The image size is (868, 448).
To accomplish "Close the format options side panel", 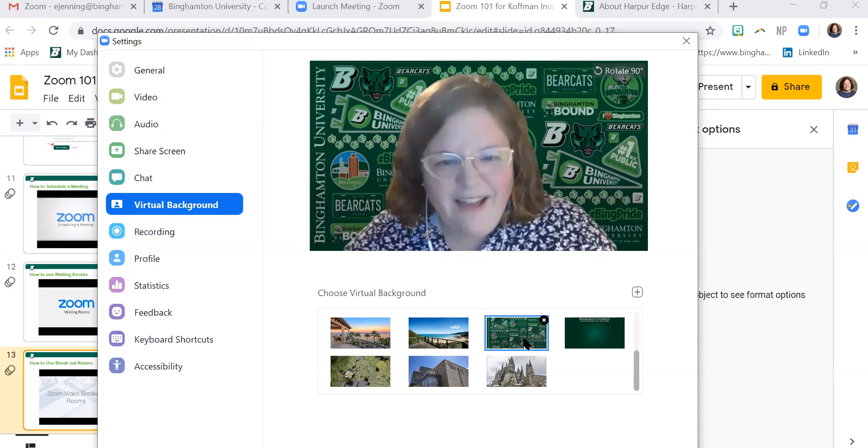I will pos(814,130).
